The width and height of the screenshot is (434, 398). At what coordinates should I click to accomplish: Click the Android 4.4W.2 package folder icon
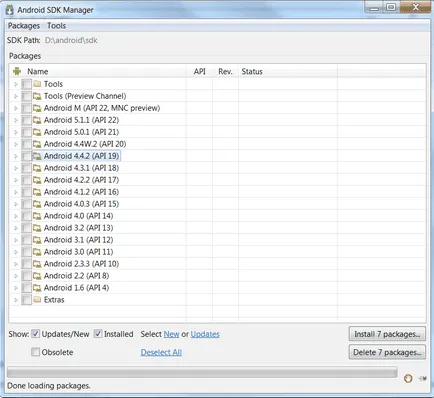click(x=37, y=144)
